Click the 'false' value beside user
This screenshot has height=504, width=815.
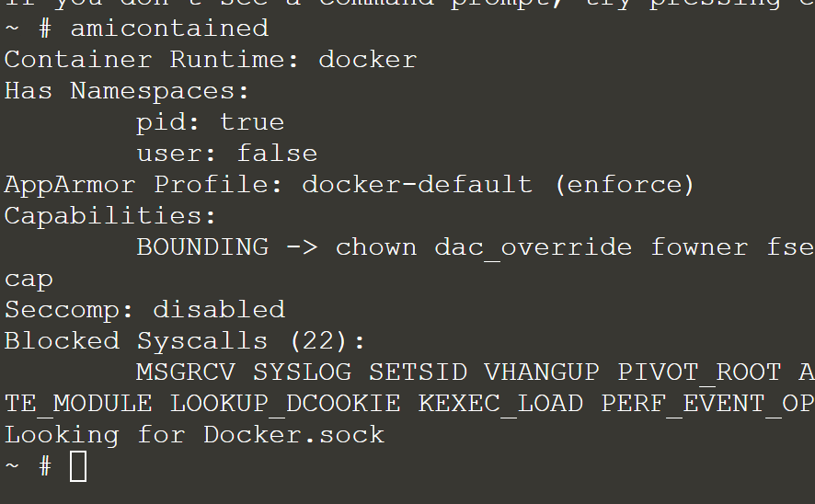pyautogui.click(x=277, y=154)
